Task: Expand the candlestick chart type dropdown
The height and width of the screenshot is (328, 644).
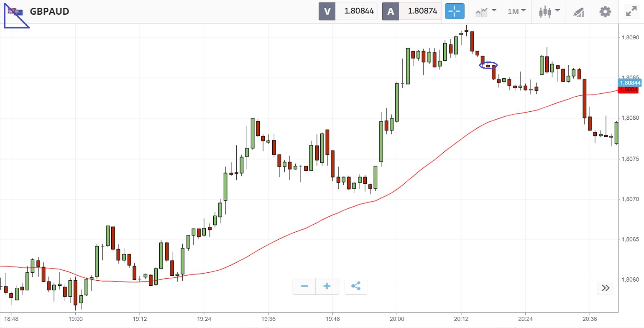Action: (x=549, y=11)
